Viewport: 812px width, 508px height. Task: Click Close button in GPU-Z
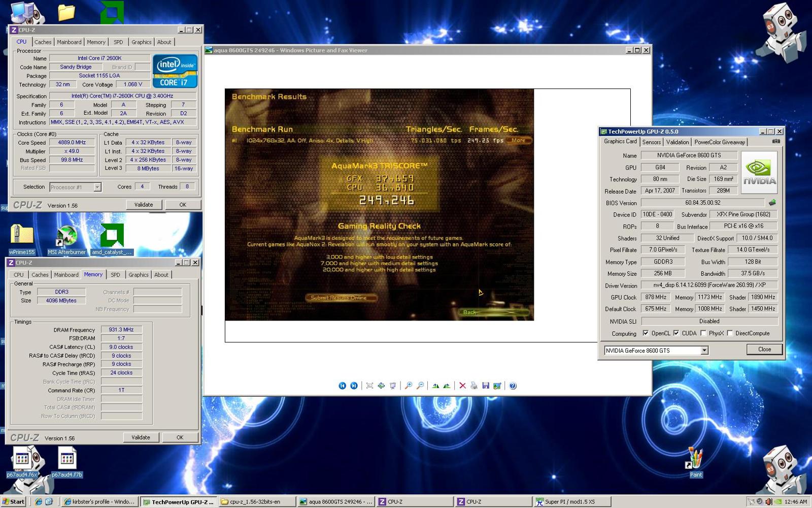(x=764, y=350)
